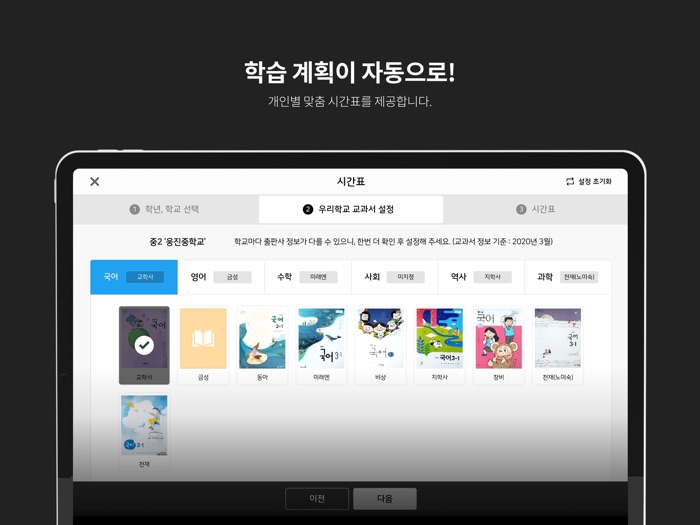The width and height of the screenshot is (700, 525).
Task: Click the 금성 badge beside 영어
Action: click(x=232, y=277)
